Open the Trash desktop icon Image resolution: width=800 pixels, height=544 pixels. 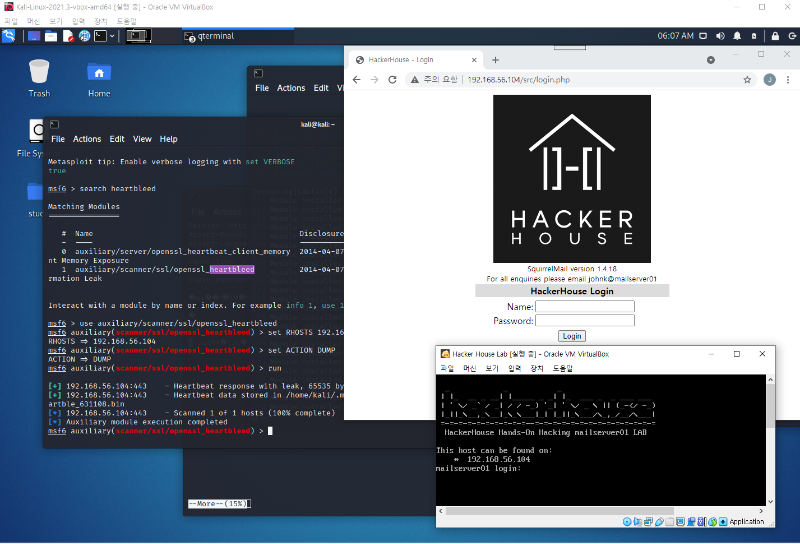point(39,78)
